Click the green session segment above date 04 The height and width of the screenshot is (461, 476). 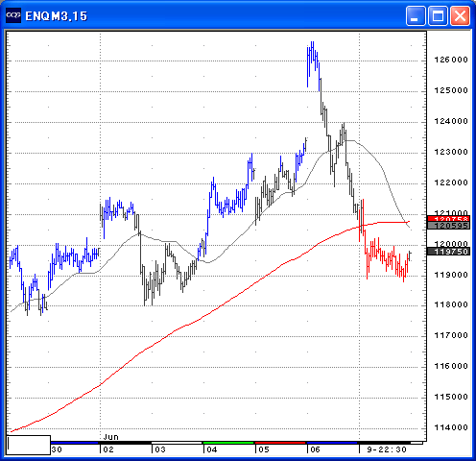228,443
